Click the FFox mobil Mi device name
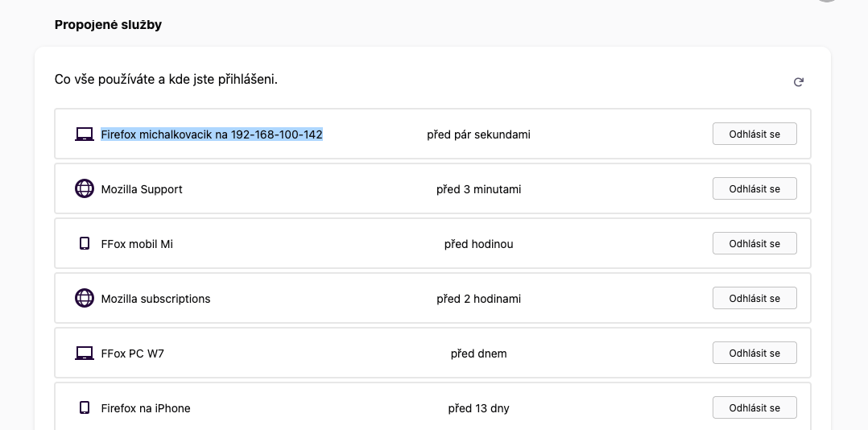The image size is (868, 430). [137, 244]
